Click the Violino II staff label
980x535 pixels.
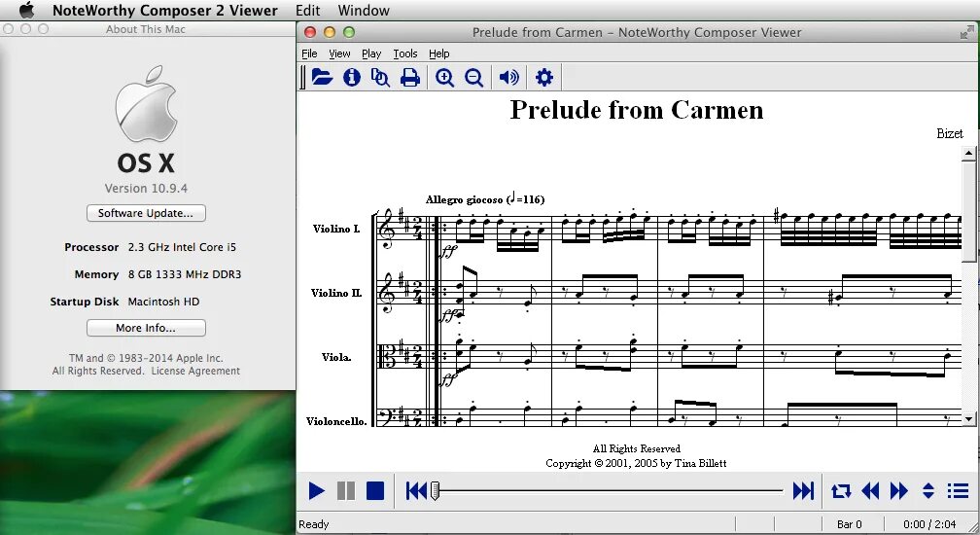[x=336, y=293]
